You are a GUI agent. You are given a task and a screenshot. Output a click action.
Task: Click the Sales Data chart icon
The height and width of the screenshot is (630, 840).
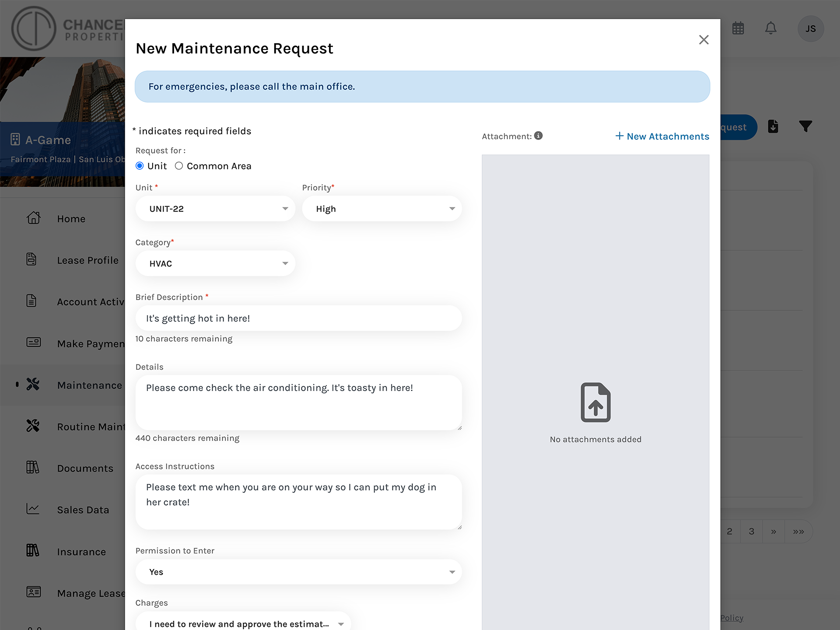pos(33,509)
